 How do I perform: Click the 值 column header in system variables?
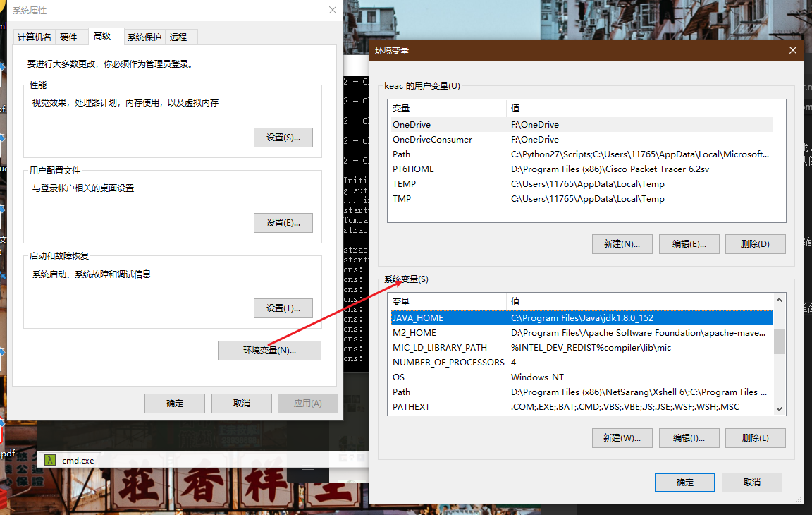(639, 301)
